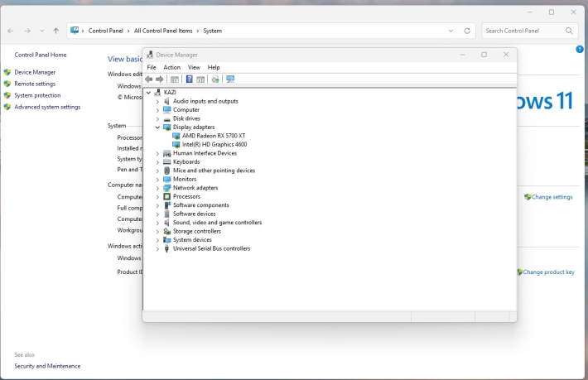Click the Software components icon
This screenshot has height=380, width=588.
[x=166, y=205]
